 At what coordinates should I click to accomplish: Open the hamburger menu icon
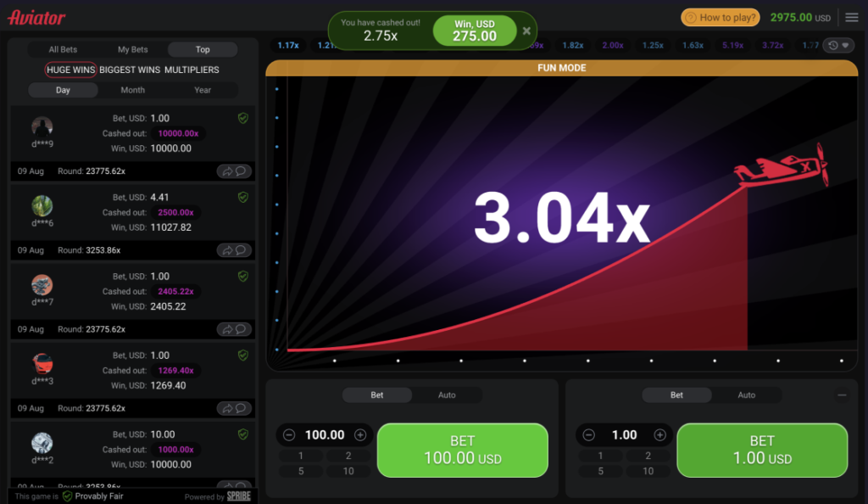tap(851, 18)
